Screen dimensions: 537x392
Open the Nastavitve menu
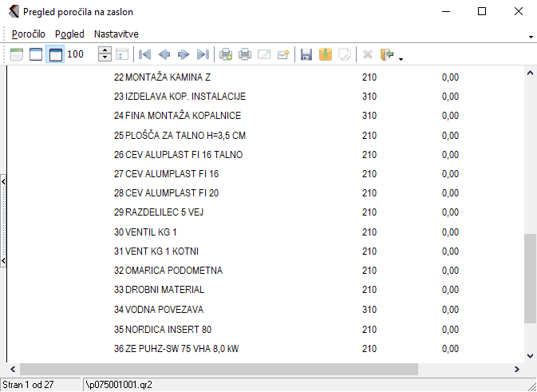(x=116, y=34)
